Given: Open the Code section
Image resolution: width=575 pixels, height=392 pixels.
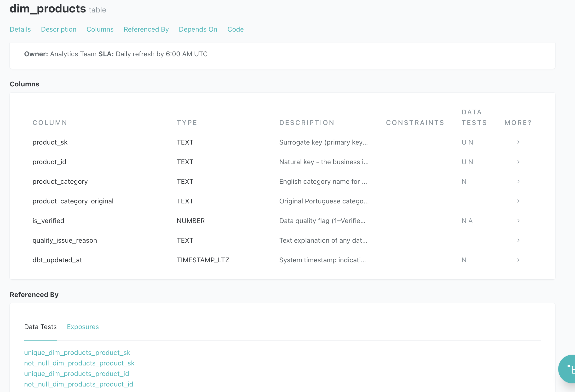Looking at the screenshot, I should click(235, 29).
